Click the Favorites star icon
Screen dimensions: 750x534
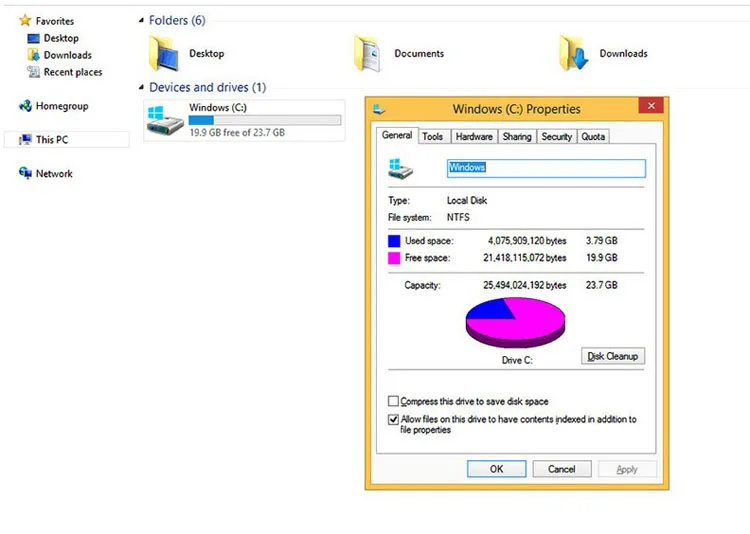click(25, 21)
